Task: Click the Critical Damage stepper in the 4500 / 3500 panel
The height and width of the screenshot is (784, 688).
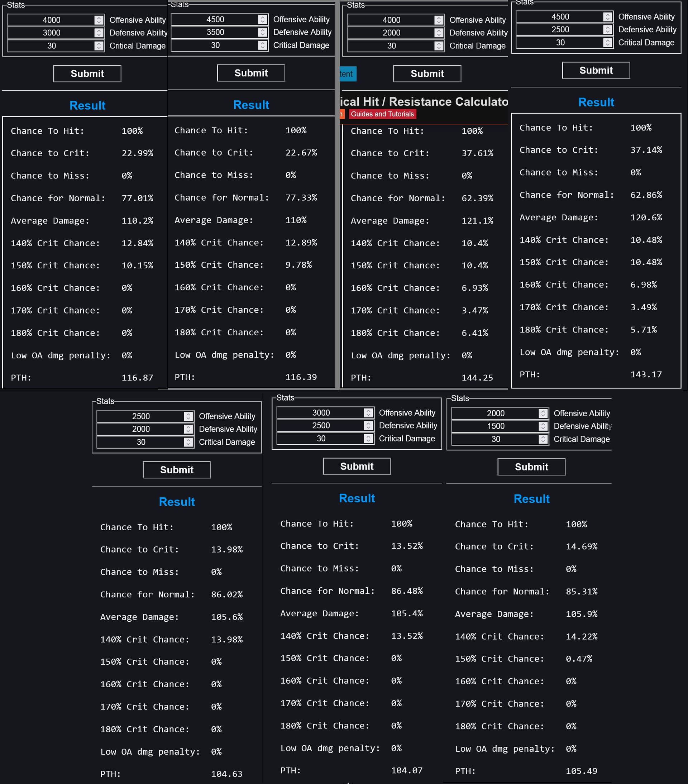Action: [262, 45]
